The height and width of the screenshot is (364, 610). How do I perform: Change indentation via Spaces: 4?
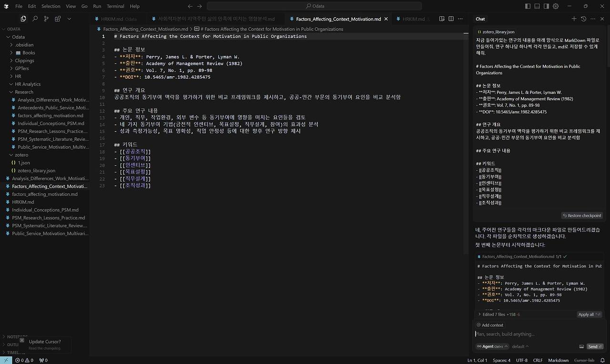pos(501,360)
